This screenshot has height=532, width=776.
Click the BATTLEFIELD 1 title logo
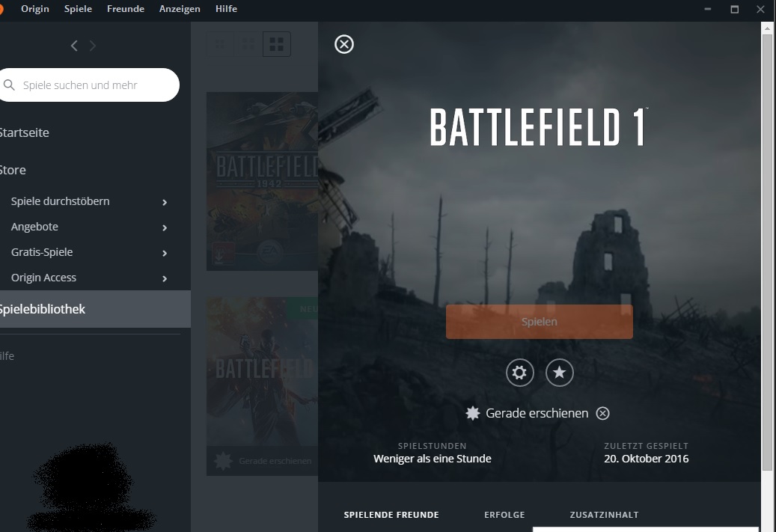pos(539,127)
